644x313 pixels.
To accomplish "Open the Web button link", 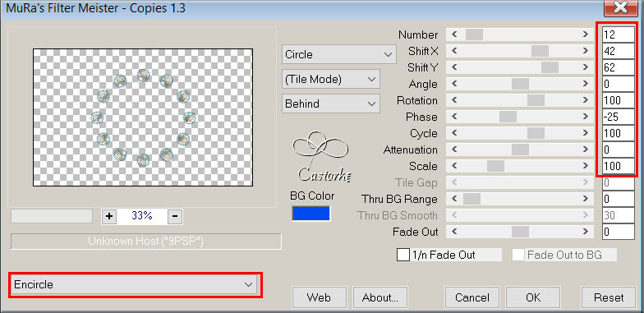I will pos(319,297).
